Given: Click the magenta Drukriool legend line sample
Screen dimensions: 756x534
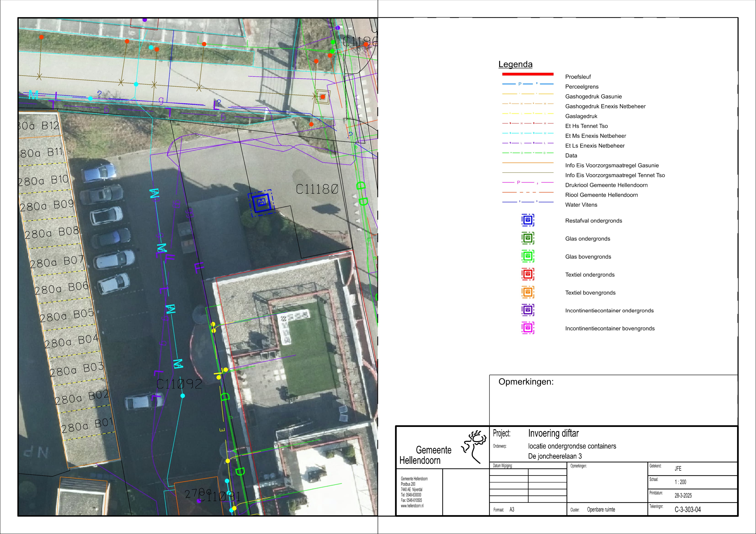Looking at the screenshot, I should (527, 182).
